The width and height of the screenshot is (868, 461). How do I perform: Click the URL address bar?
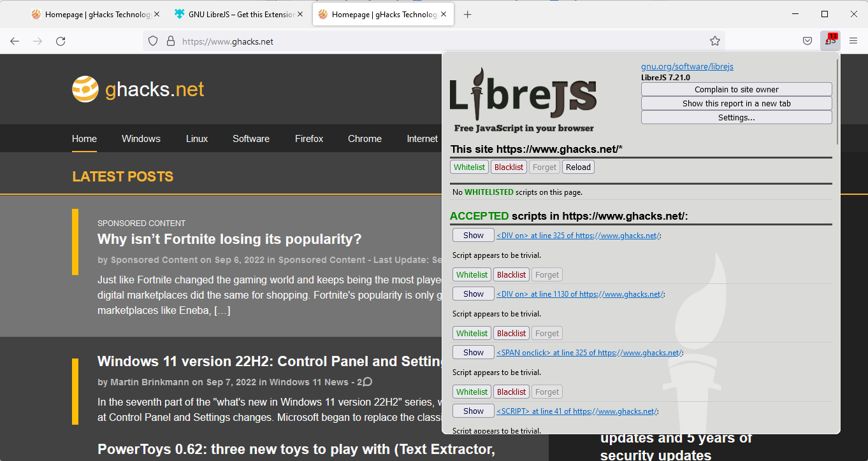[x=433, y=41]
